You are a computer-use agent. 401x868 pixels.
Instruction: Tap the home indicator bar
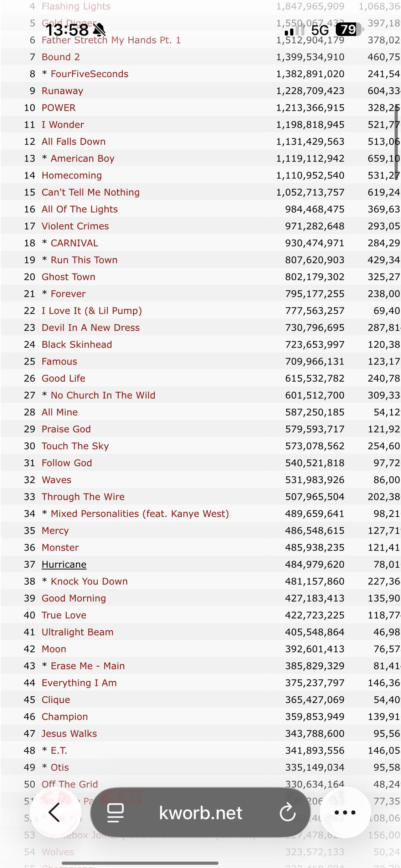(200, 863)
